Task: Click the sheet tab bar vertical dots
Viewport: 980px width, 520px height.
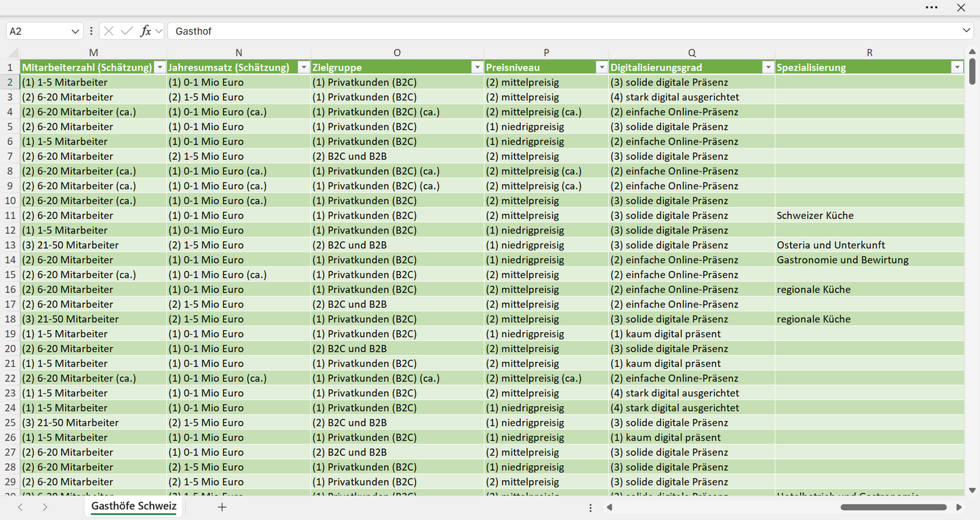Action: [591, 507]
